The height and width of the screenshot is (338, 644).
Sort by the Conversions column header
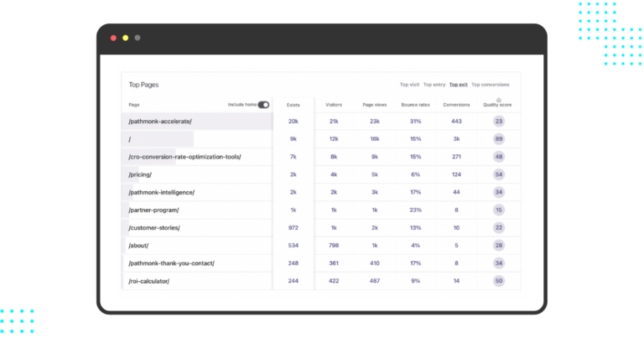(x=456, y=105)
